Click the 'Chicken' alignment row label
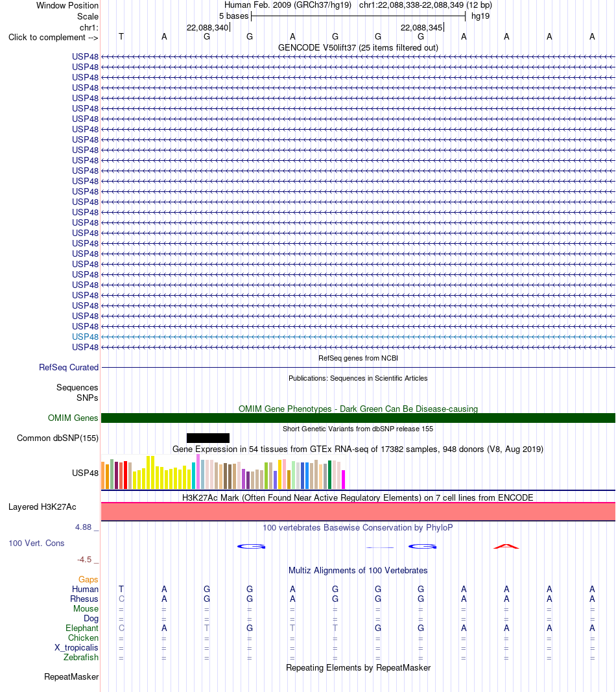Screen dimensions: 616x692 83,638
